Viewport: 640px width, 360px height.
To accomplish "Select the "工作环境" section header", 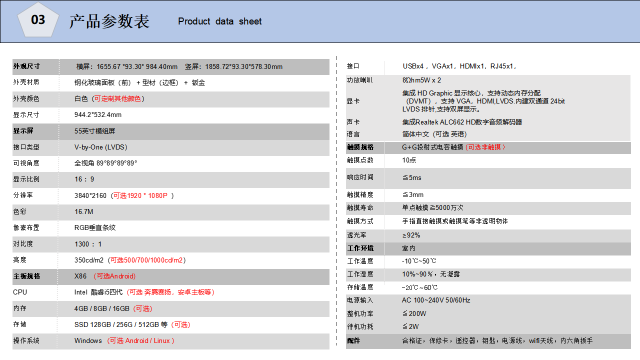I will tap(360, 248).
